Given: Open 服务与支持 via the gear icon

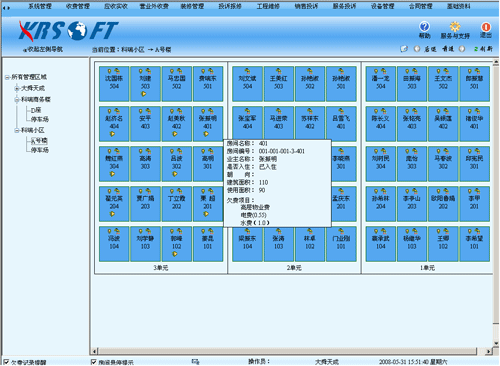Looking at the screenshot, I should [455, 27].
